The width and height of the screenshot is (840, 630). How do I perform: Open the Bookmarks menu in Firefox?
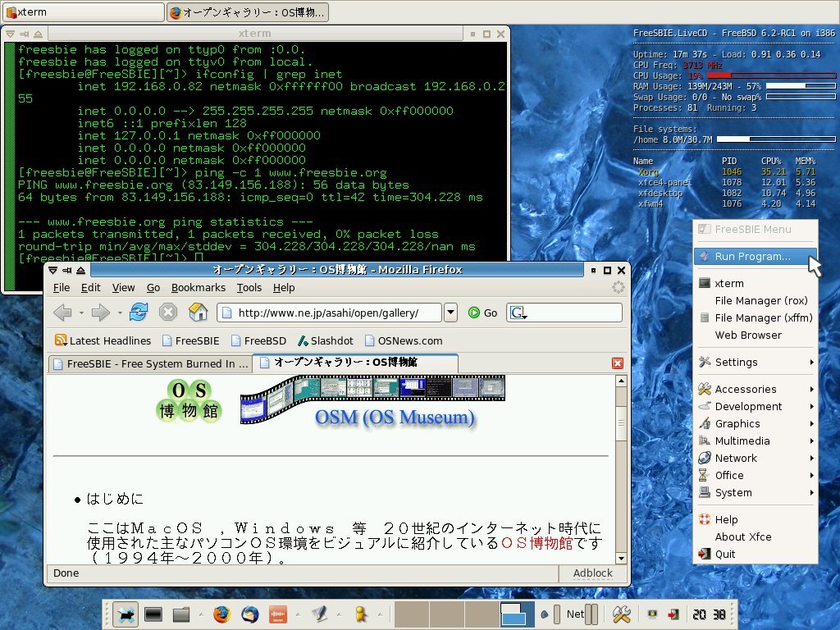pos(198,287)
